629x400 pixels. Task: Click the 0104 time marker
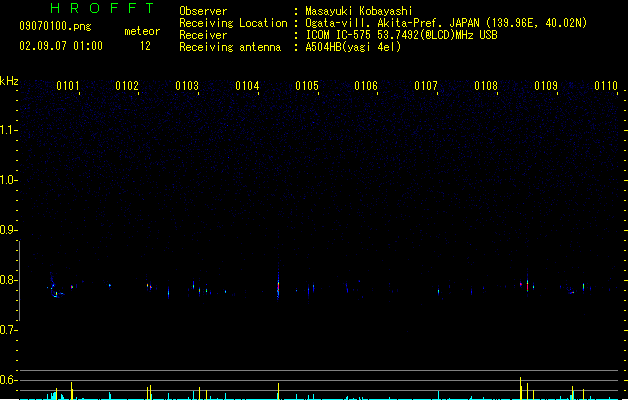(x=247, y=86)
